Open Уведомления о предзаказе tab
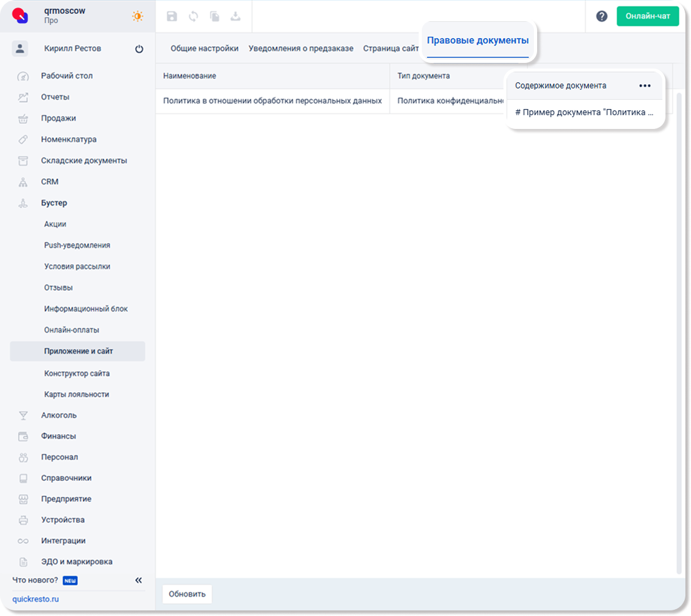The height and width of the screenshot is (616, 691). pyautogui.click(x=300, y=49)
